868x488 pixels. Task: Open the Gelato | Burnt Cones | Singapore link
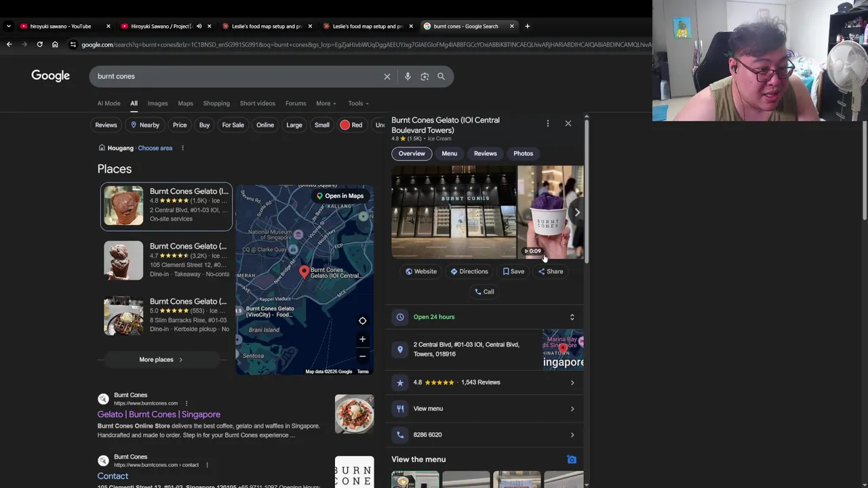click(159, 414)
